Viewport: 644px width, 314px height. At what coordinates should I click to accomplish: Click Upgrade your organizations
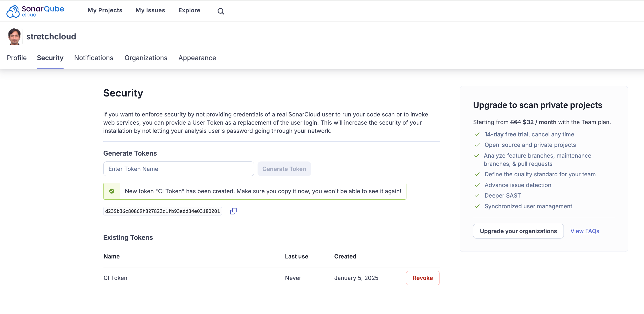518,231
